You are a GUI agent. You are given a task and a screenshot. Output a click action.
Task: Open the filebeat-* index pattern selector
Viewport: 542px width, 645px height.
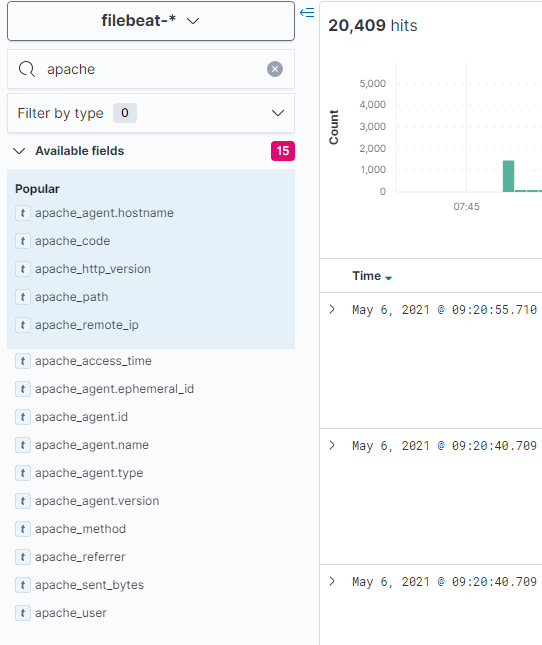tap(151, 21)
